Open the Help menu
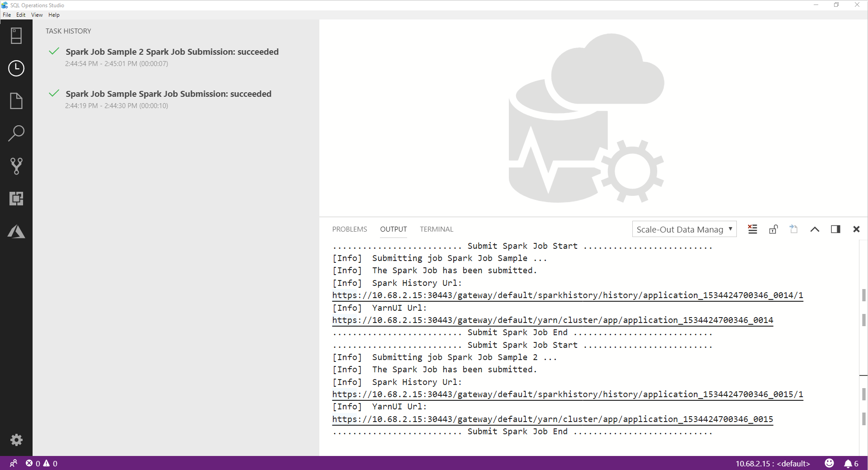The width and height of the screenshot is (868, 470). point(54,15)
